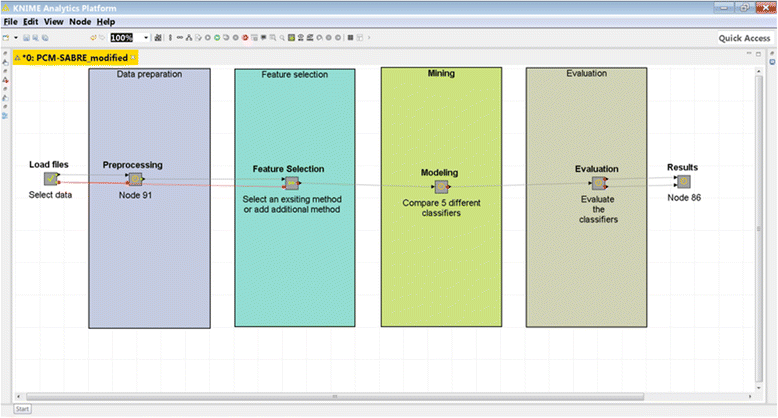Click the Redo arrow icon

click(102, 38)
